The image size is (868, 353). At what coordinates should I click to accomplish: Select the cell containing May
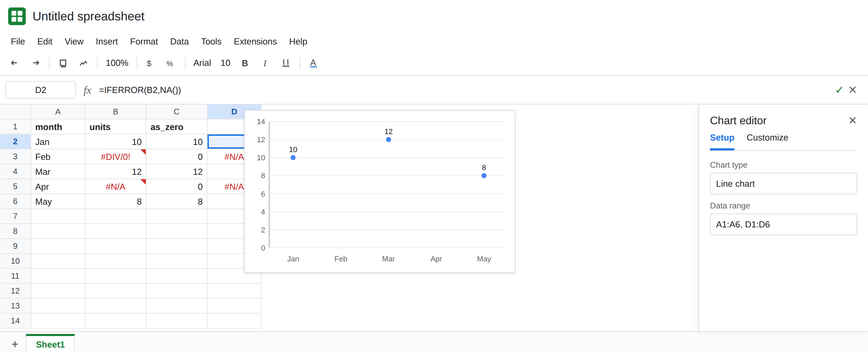58,202
